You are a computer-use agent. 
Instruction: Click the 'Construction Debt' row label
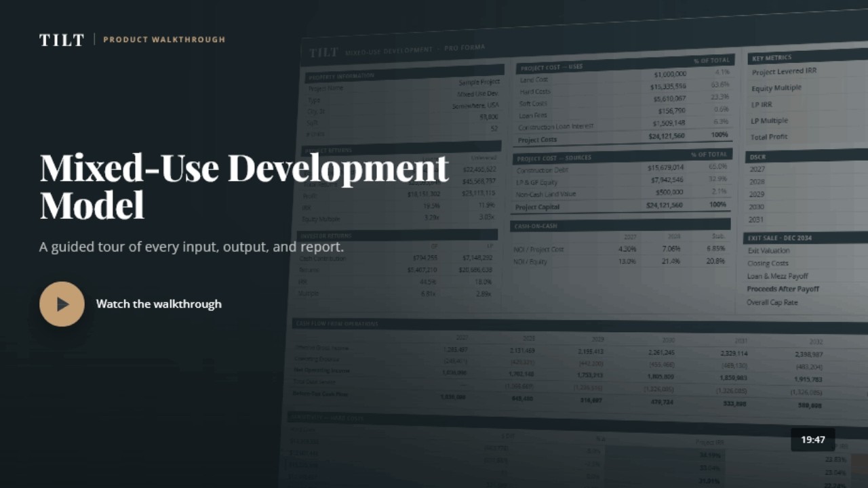pos(542,170)
